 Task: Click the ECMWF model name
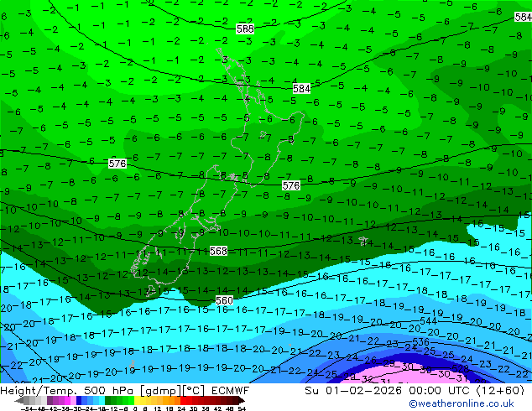pos(231,391)
